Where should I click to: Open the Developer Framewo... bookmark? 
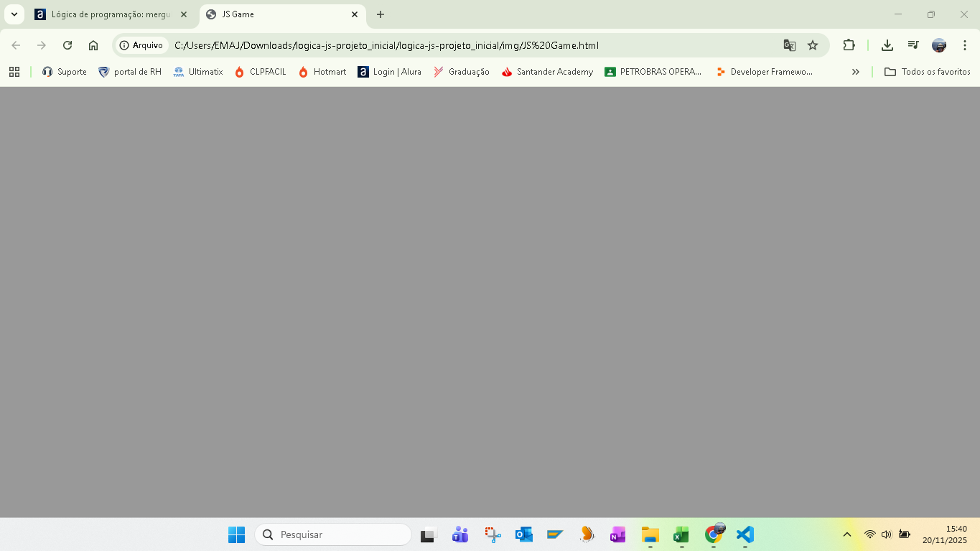[765, 72]
